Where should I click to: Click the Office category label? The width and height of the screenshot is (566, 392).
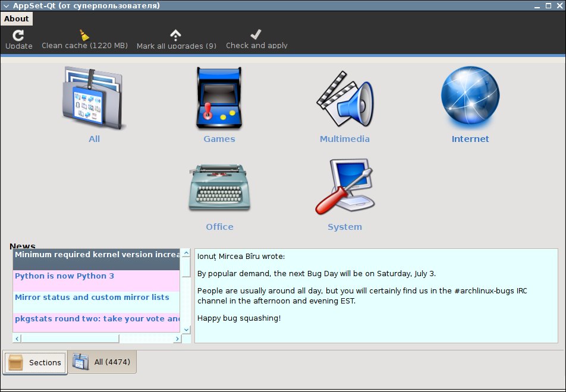coord(219,227)
